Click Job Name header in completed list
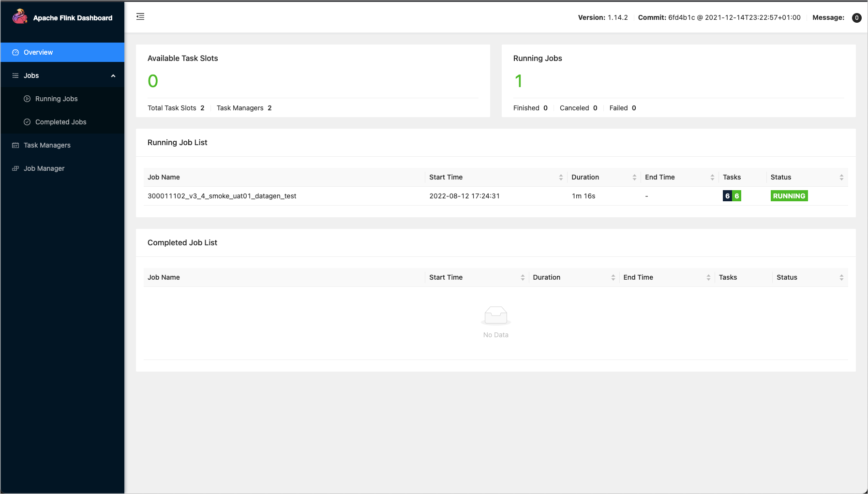 pyautogui.click(x=164, y=277)
